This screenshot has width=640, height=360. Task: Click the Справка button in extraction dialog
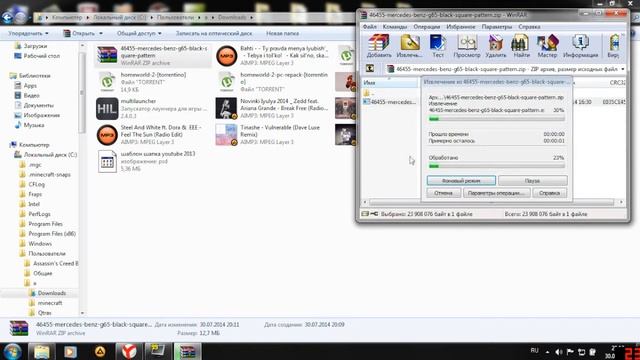tap(549, 193)
